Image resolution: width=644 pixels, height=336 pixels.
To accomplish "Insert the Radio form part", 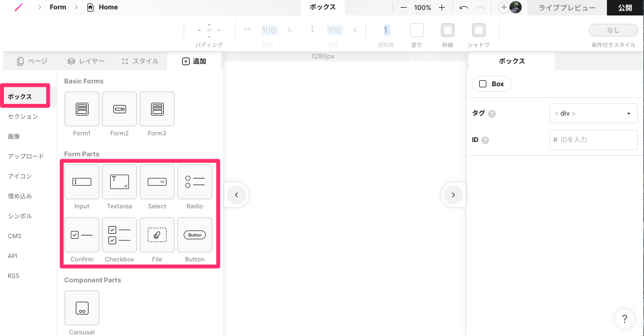I will click(x=195, y=182).
